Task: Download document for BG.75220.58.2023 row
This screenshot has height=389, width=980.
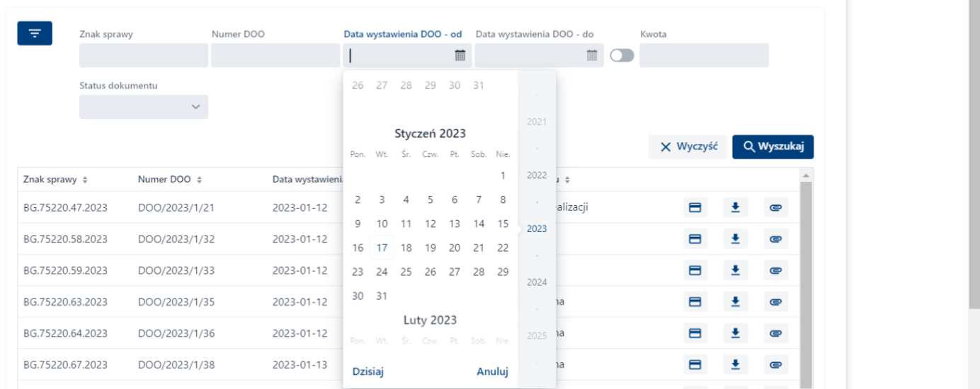Action: coord(736,238)
